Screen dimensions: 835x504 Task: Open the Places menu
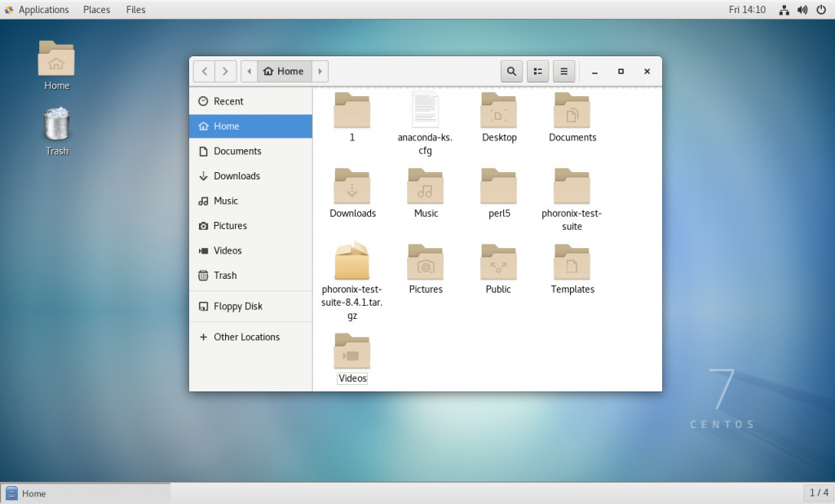click(96, 9)
